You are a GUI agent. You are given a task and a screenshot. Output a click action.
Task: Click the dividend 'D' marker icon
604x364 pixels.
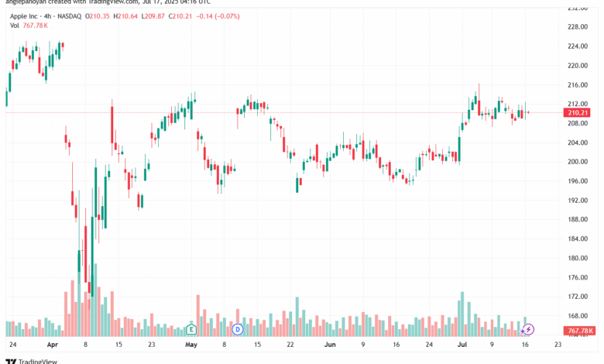pyautogui.click(x=238, y=329)
